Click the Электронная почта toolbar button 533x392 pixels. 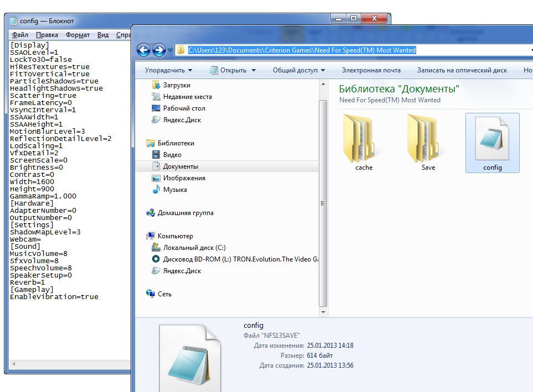[371, 70]
